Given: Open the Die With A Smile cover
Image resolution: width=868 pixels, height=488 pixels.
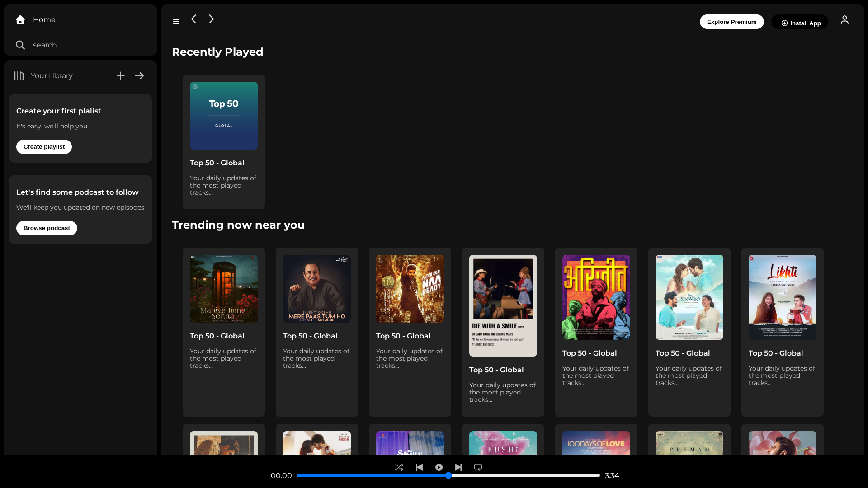Looking at the screenshot, I should pyautogui.click(x=503, y=305).
